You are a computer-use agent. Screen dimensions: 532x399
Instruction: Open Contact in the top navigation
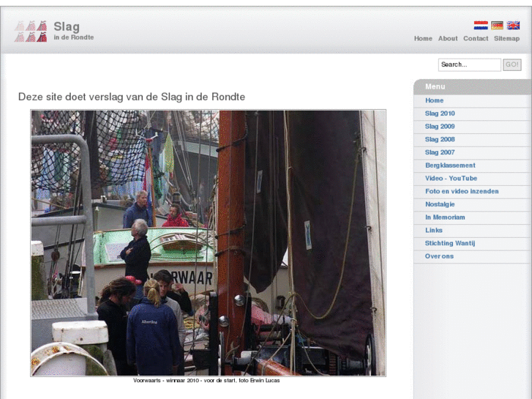[x=476, y=38]
